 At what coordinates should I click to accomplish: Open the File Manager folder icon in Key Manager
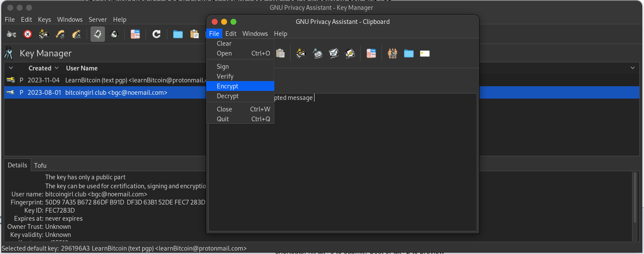178,34
